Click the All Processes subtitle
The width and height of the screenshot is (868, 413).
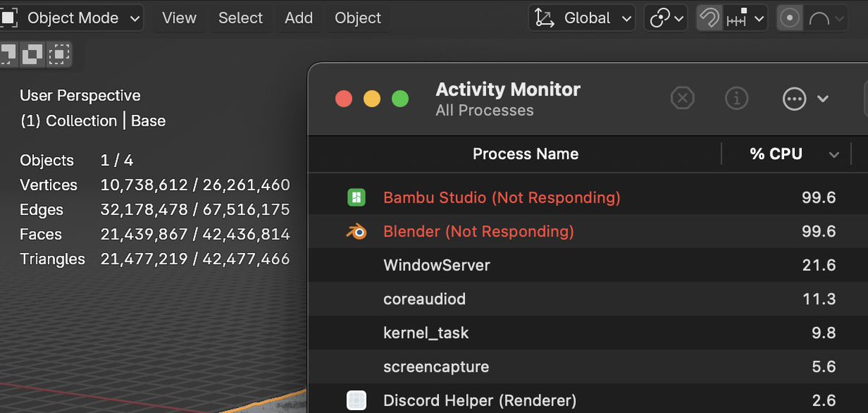[485, 111]
